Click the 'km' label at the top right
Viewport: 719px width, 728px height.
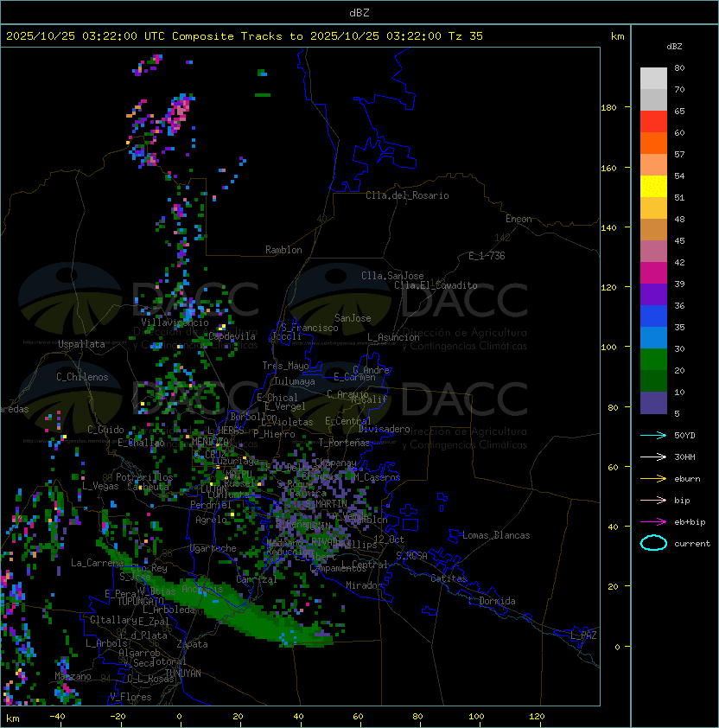(617, 36)
